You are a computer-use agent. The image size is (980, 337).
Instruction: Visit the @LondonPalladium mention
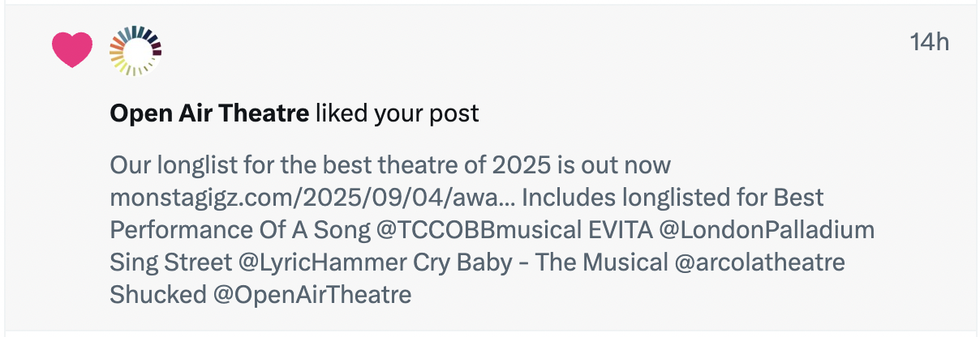click(767, 230)
